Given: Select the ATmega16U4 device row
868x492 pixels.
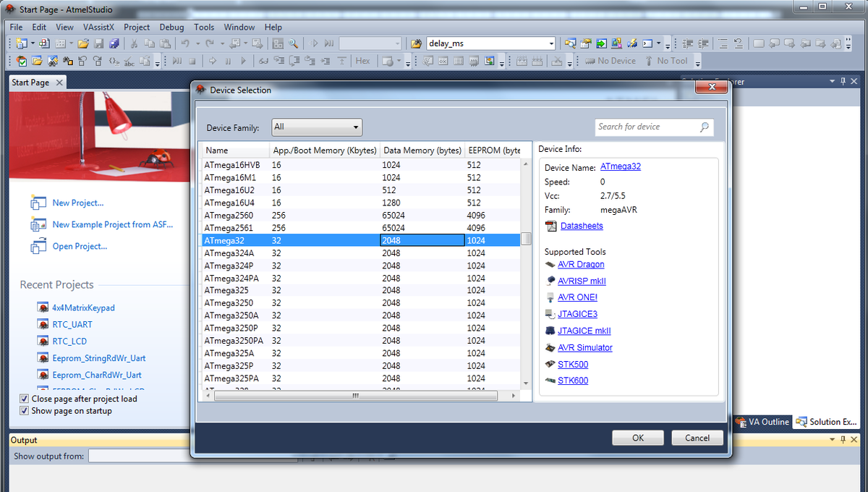Looking at the screenshot, I should (360, 203).
